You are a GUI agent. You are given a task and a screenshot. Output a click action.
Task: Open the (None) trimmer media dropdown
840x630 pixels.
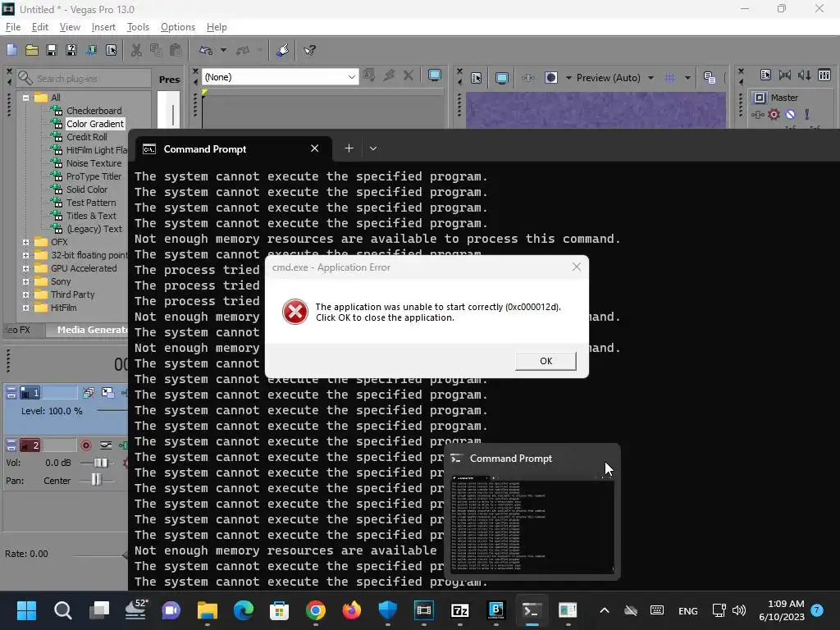point(351,77)
